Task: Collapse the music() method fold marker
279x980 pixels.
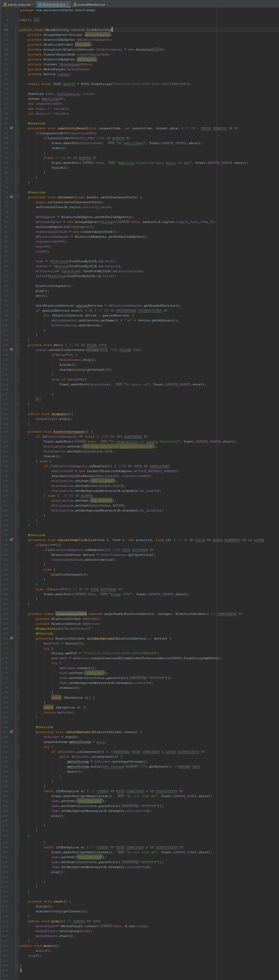Action: (18, 946)
